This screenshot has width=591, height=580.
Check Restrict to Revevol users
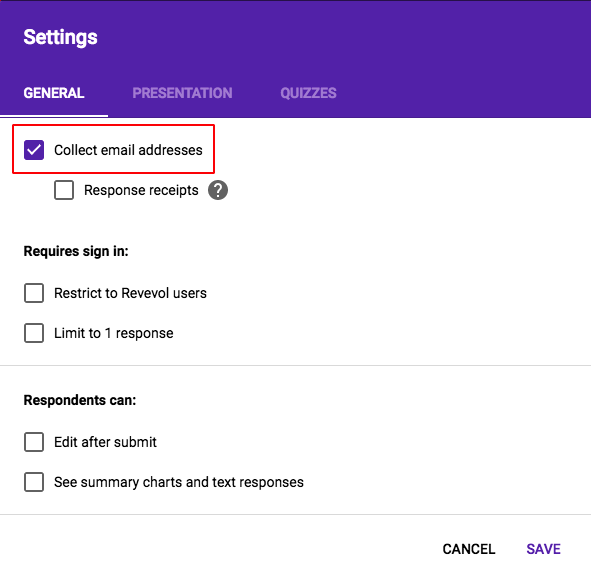tap(34, 293)
